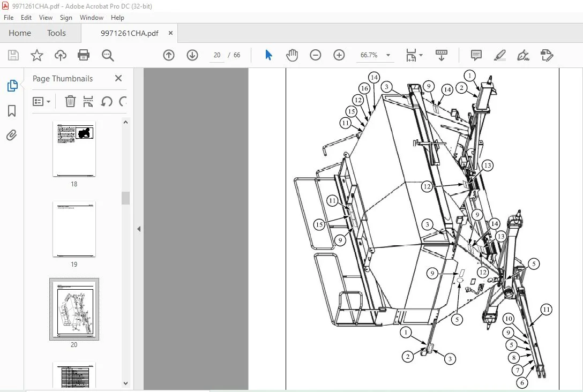Screen dimensions: 583x392
Task: Click the Save file icon
Action: pyautogui.click(x=13, y=55)
